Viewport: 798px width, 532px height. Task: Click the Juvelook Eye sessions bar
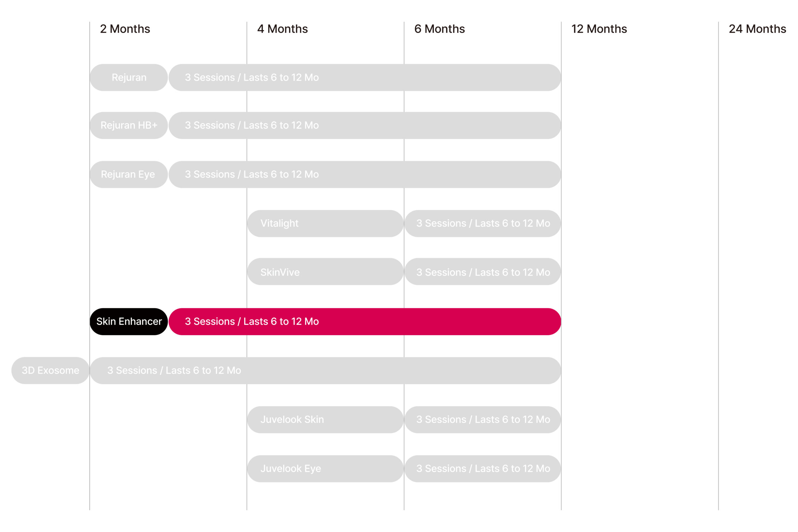click(x=483, y=468)
